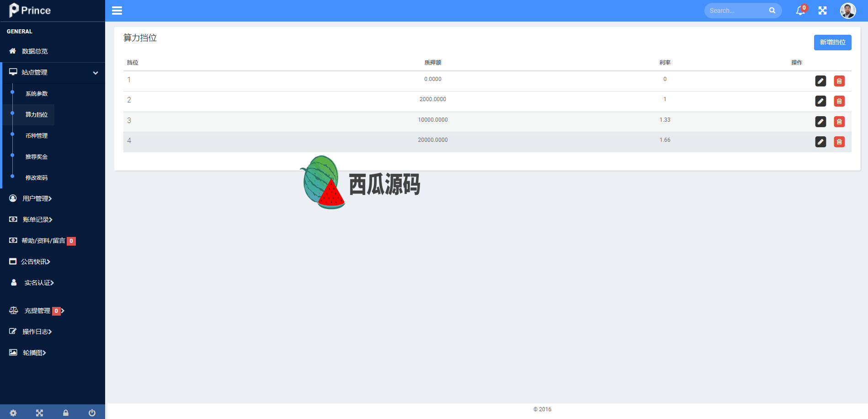The height and width of the screenshot is (419, 868).
Task: Edit row 1 with pencil icon
Action: (x=821, y=81)
